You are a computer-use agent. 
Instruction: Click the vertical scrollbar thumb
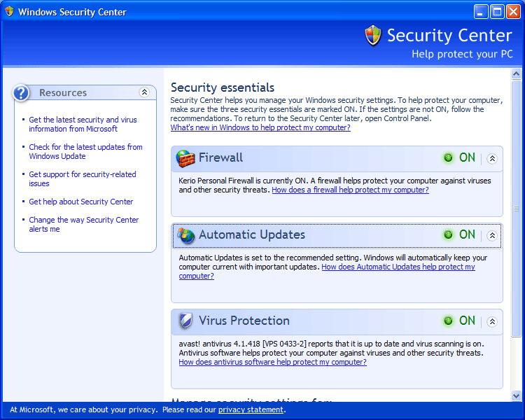(516, 208)
